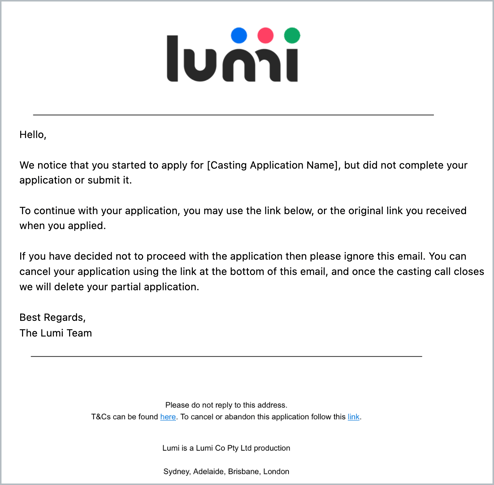This screenshot has width=494, height=485.
Task: Click the 'Best Regards,' sign-off
Action: coord(53,318)
